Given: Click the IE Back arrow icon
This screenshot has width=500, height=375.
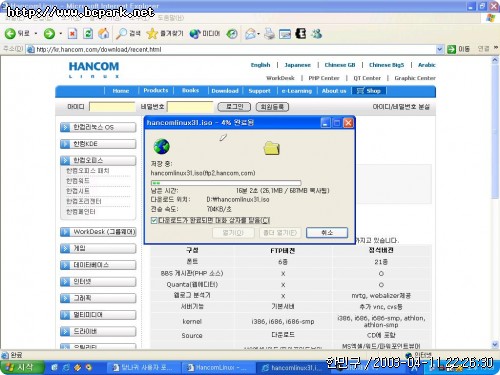Looking at the screenshot, I should 10,33.
